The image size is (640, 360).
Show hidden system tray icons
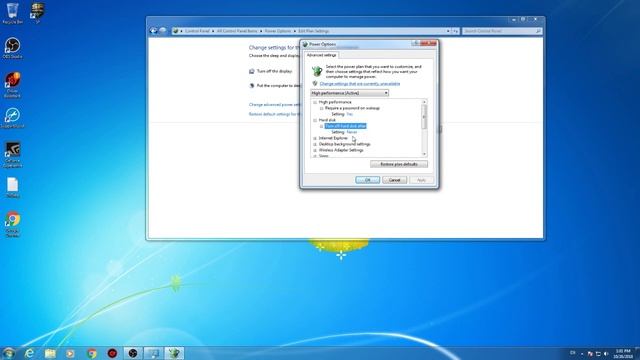click(582, 353)
